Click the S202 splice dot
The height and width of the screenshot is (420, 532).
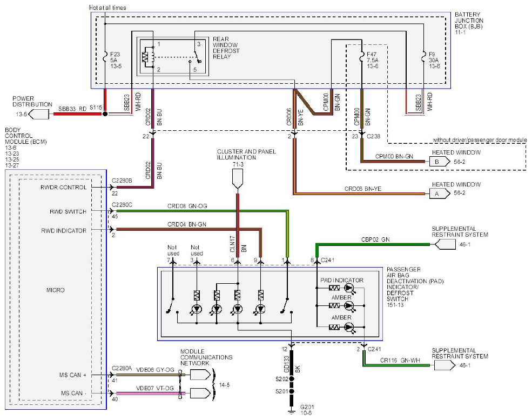point(292,378)
